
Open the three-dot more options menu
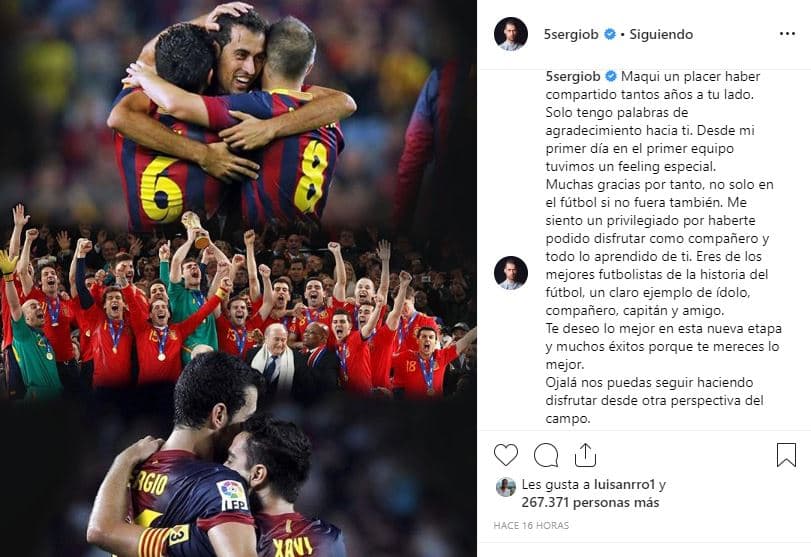coord(787,34)
